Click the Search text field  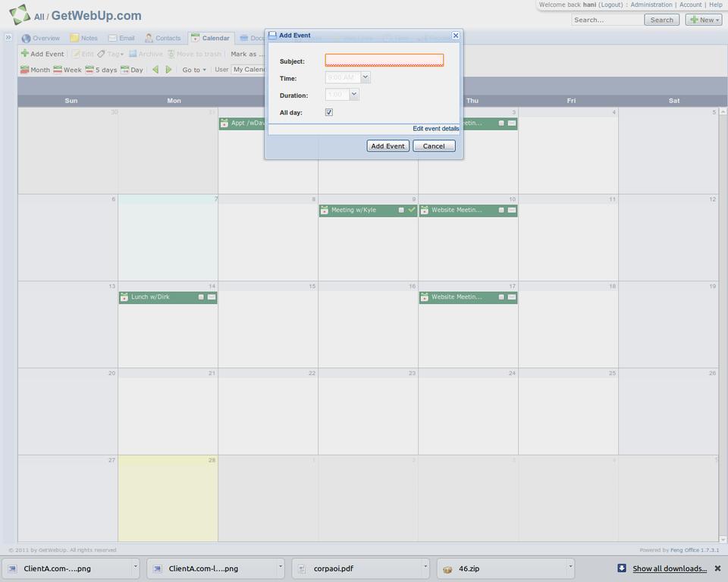[607, 20]
